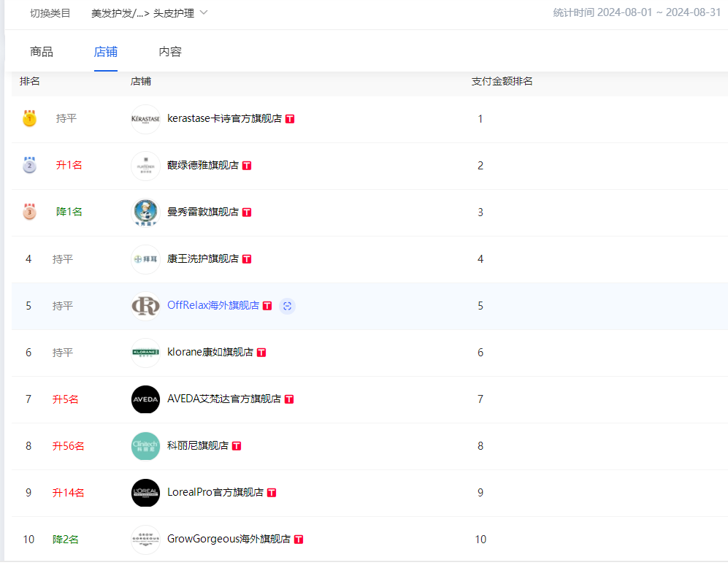The image size is (728, 568).
Task: Click the Tmall badge beside 科丽尼旗舰店
Action: coord(237,446)
